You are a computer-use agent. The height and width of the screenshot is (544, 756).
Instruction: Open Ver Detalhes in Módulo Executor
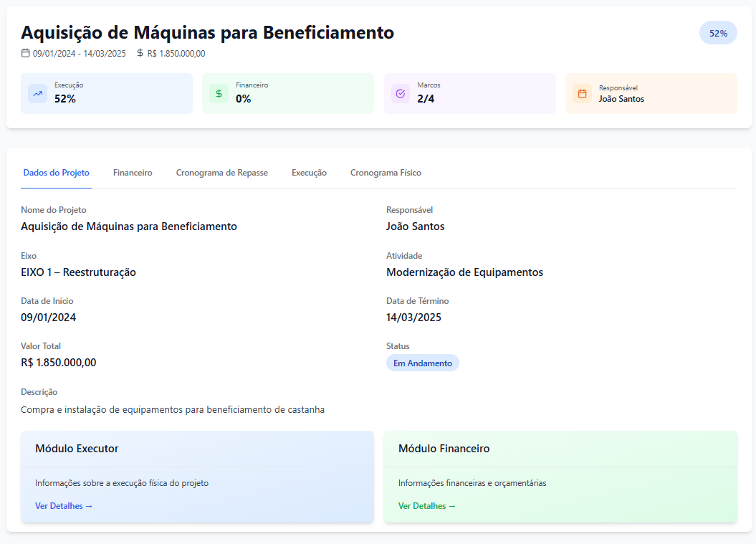[x=64, y=506]
